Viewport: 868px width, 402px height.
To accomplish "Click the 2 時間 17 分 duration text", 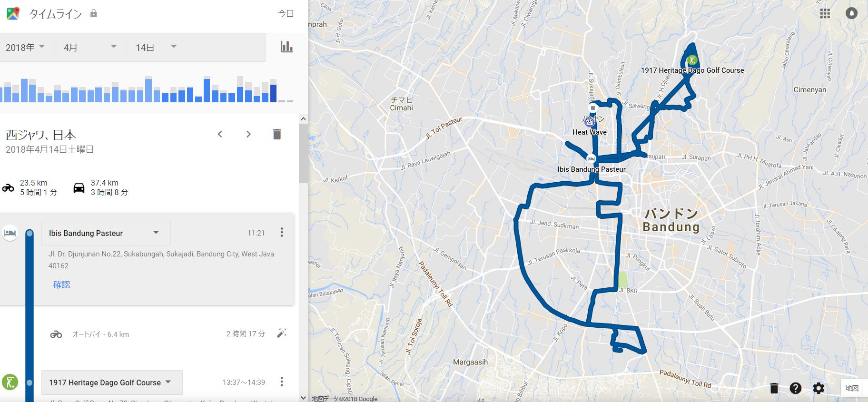I will 246,334.
